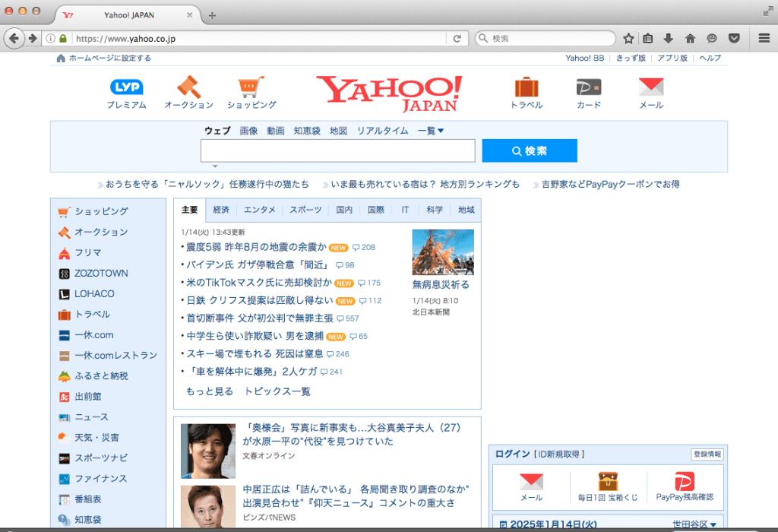Open headline 震度5弱 昨年8月の地震の余震か
778x532 pixels.
tap(256, 247)
